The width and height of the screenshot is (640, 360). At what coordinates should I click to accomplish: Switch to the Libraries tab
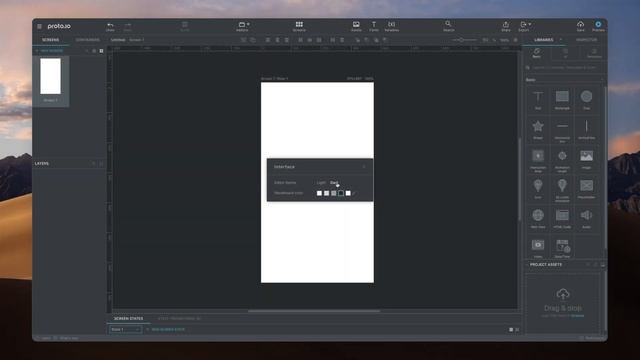(543, 40)
